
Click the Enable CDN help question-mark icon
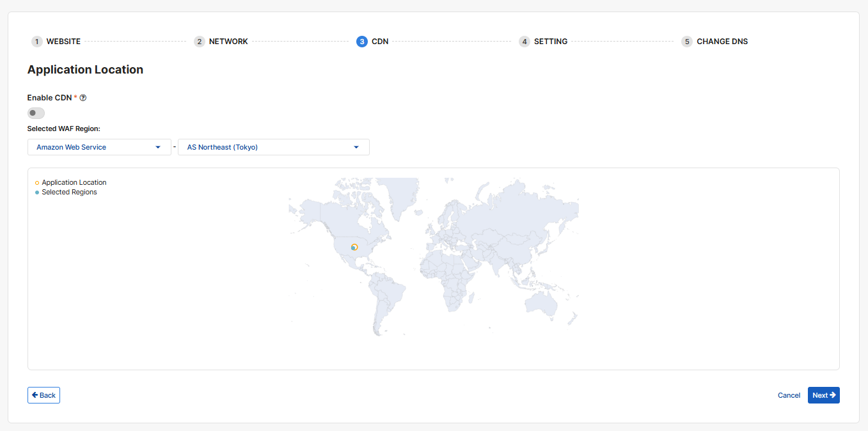83,98
